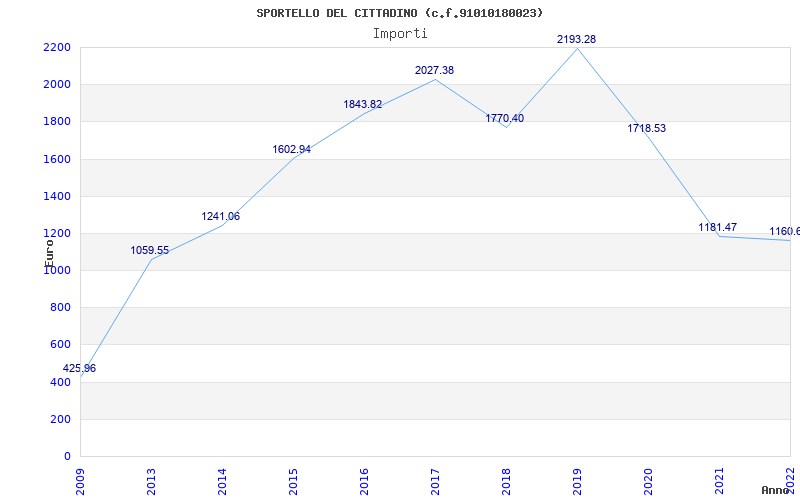Click y-axis value 200
Viewport: 800px width, 500px height.
pyautogui.click(x=60, y=419)
